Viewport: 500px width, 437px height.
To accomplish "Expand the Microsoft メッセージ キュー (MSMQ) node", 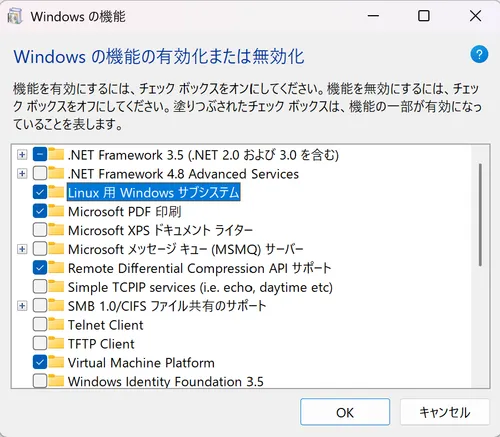I will [22, 249].
